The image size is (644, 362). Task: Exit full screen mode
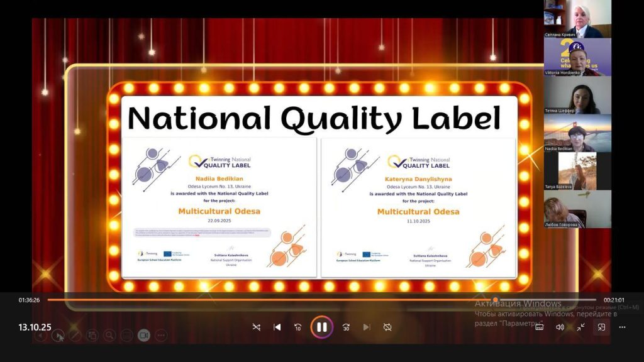pyautogui.click(x=580, y=327)
